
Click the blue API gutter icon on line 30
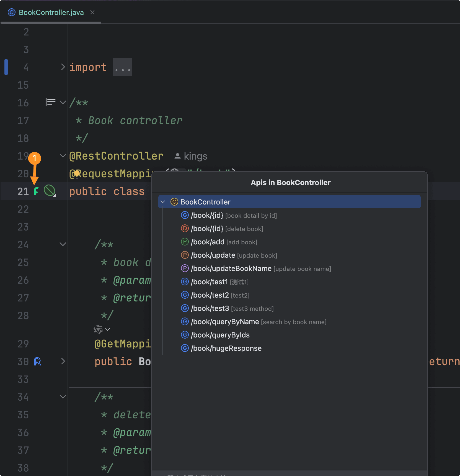(x=37, y=361)
